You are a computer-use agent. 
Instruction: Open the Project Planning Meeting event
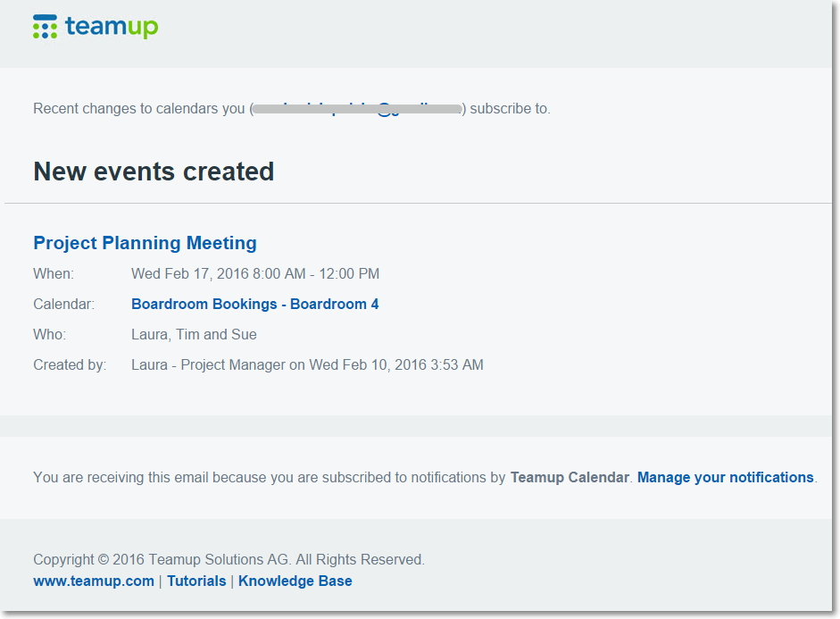coord(146,243)
